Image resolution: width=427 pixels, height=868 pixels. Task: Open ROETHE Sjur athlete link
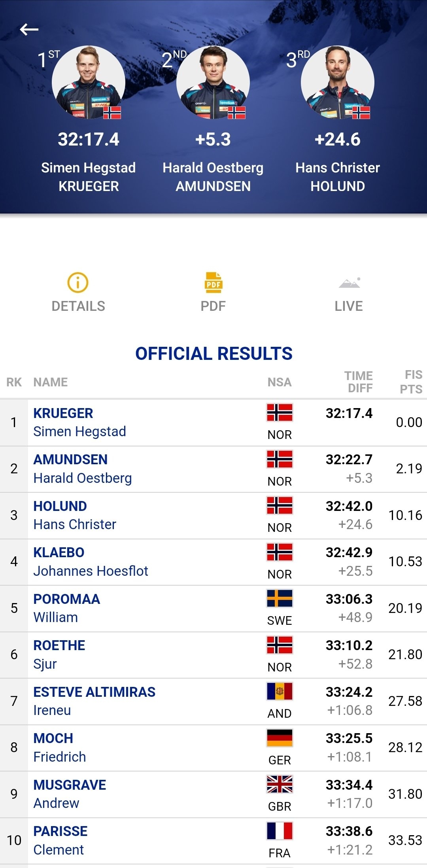[59, 654]
